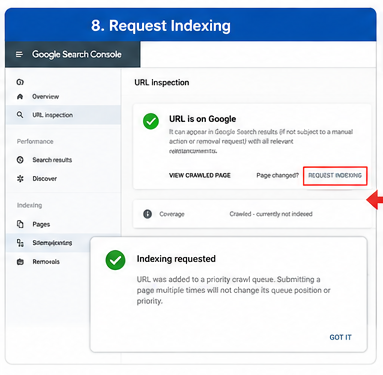383x375 pixels.
Task: Click the Overview home icon
Action: pyautogui.click(x=20, y=97)
